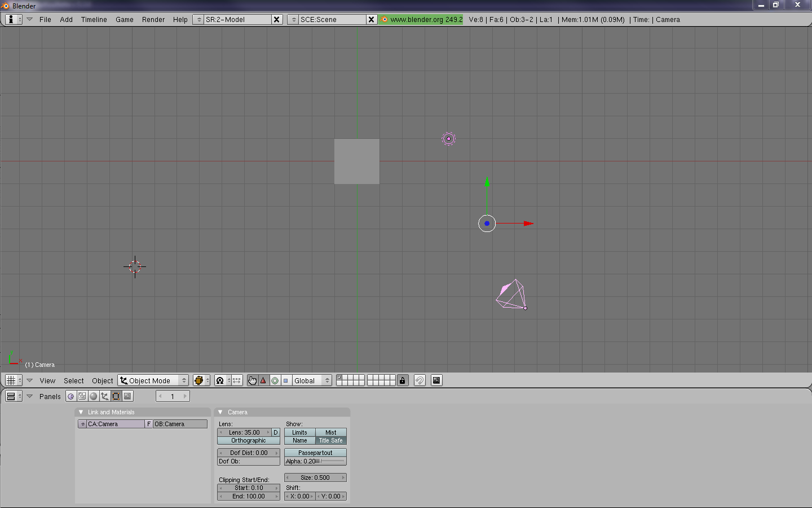Viewport: 812px width, 508px height.
Task: Open the Object menu
Action: [x=102, y=380]
